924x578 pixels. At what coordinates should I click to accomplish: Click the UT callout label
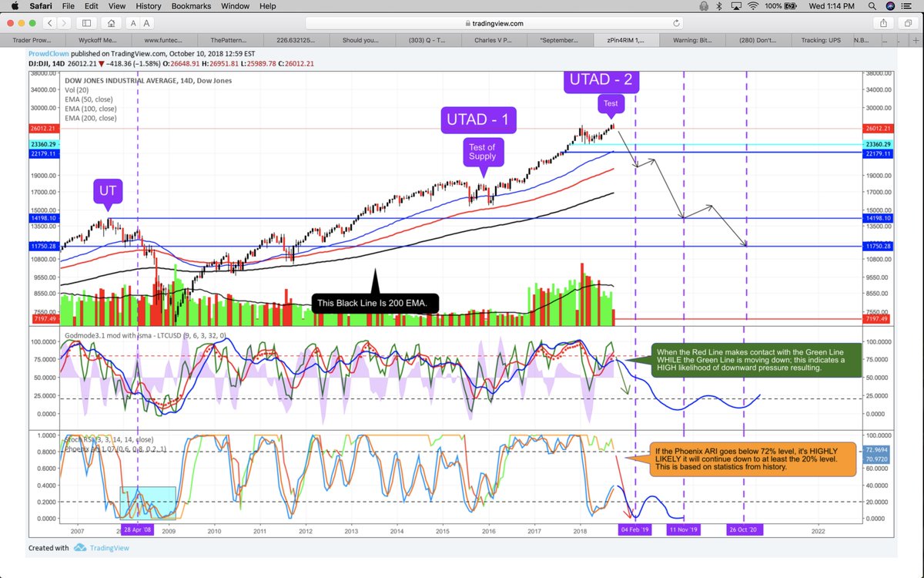coord(108,190)
